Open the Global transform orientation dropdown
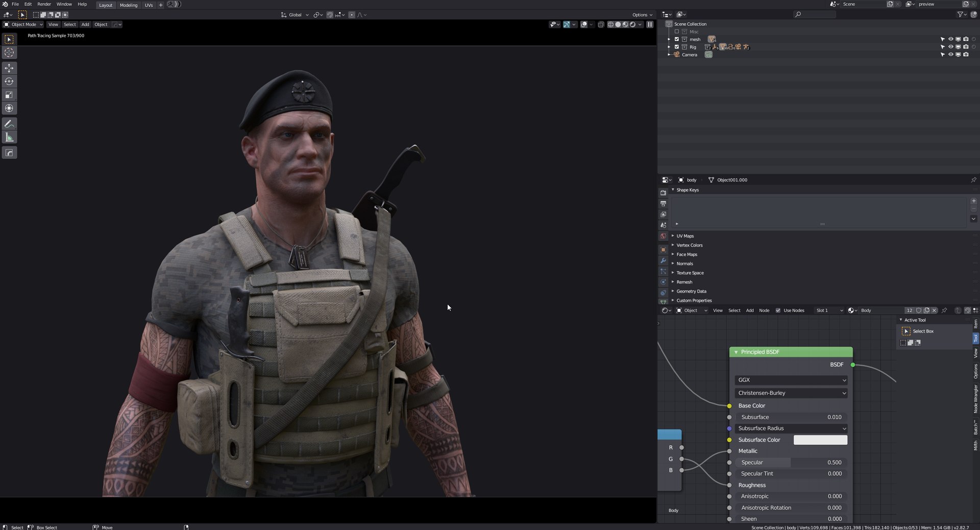This screenshot has height=530, width=980. coord(295,15)
